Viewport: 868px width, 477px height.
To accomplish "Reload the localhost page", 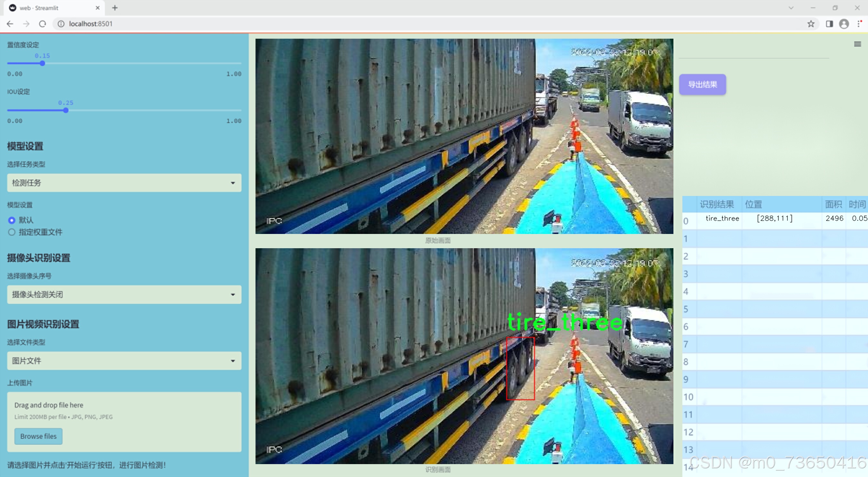I will (43, 24).
